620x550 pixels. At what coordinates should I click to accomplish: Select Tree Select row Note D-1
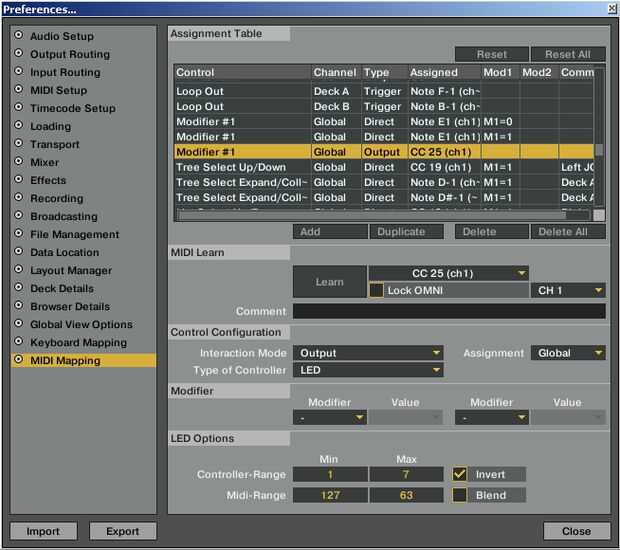[384, 182]
